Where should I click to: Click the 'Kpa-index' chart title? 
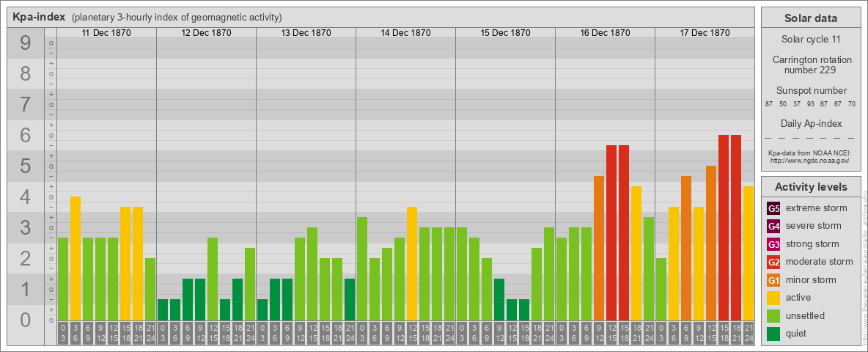pyautogui.click(x=40, y=17)
